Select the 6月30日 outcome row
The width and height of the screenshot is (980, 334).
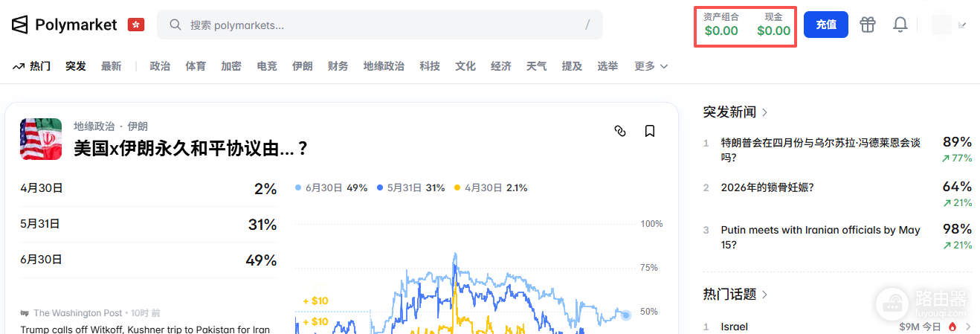[148, 260]
